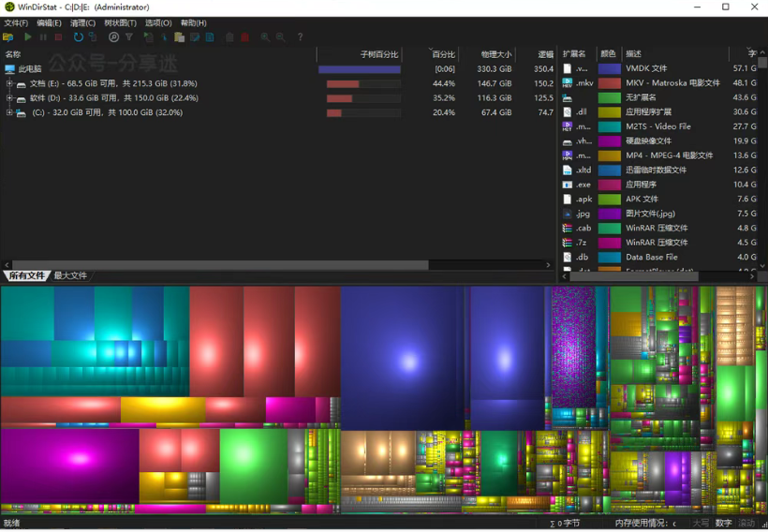768x532 pixels.
Task: Click the magnifier zoom out icon
Action: [x=280, y=37]
